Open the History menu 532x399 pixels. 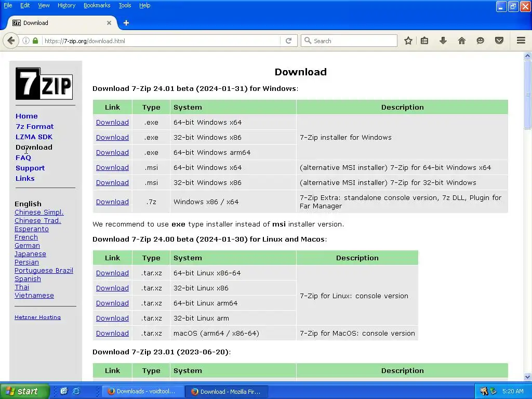click(66, 5)
